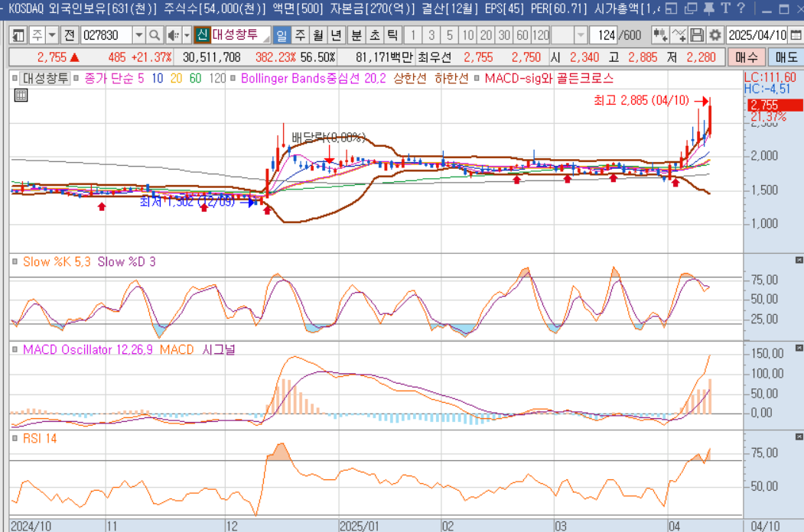This screenshot has width=804, height=532.
Task: Select the 120 interval button
Action: [x=540, y=35]
